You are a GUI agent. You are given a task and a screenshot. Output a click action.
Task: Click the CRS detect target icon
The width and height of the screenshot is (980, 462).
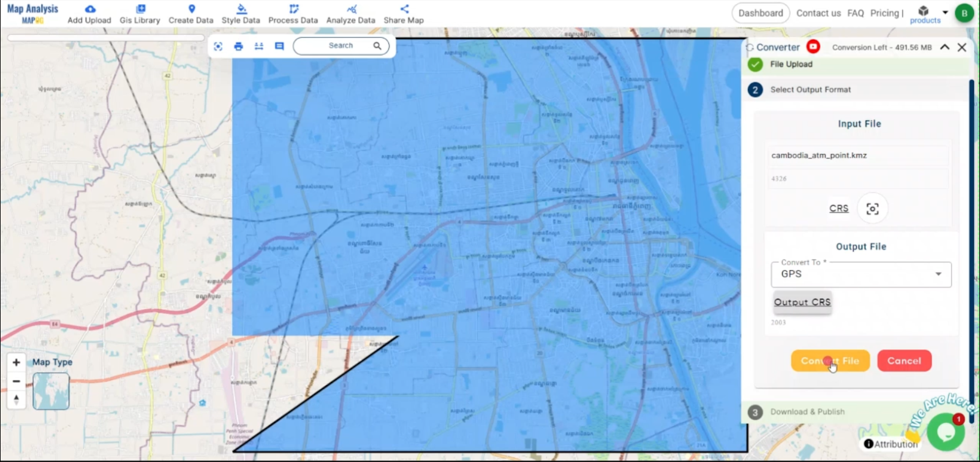872,209
